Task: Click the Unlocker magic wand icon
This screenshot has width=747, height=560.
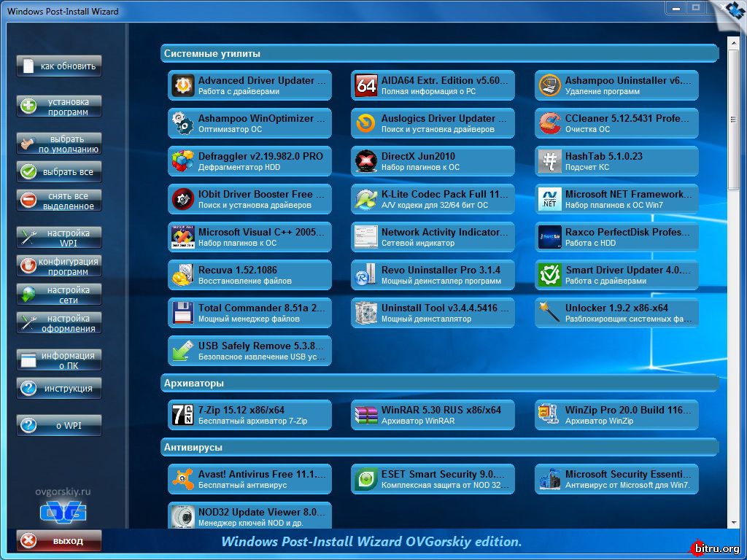Action: pos(550,312)
